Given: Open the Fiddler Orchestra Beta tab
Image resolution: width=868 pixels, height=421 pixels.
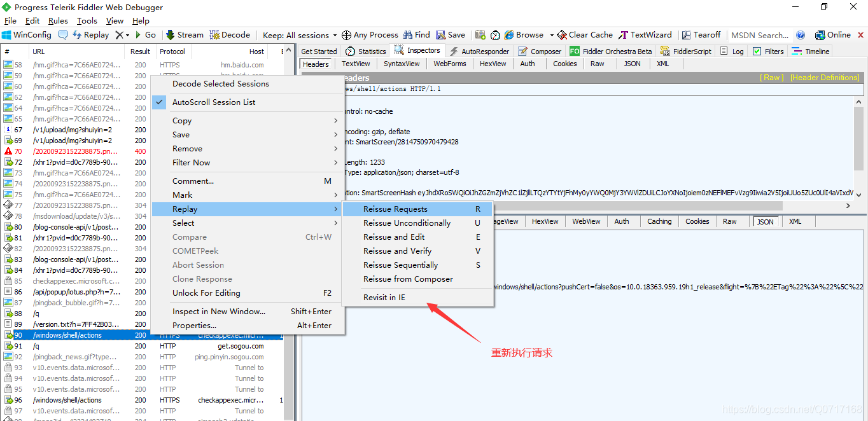Looking at the screenshot, I should (x=611, y=52).
